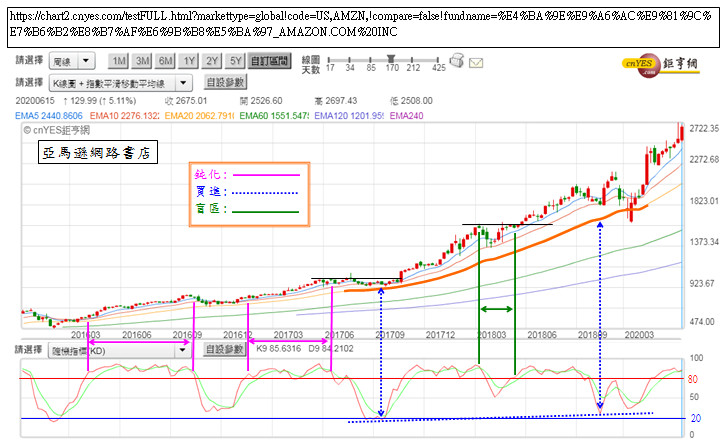Image resolution: width=728 pixels, height=446 pixels.
Task: Click the EMA60 legend value
Action: click(274, 116)
